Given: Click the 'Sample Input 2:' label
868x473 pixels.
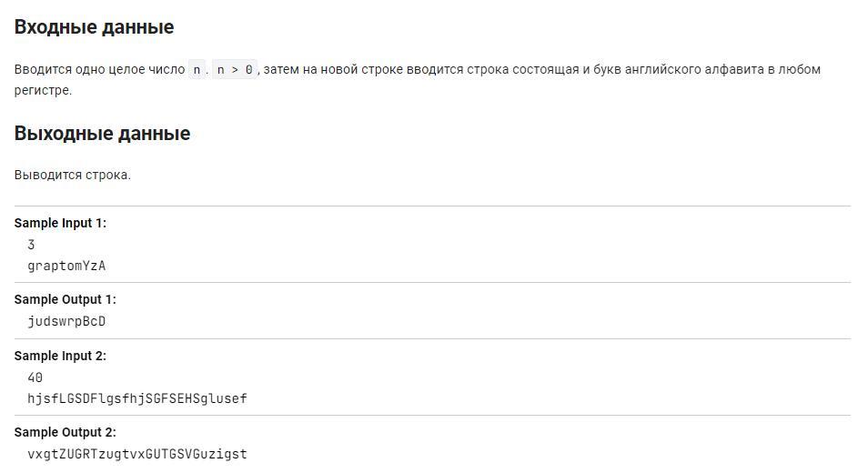Looking at the screenshot, I should tap(60, 356).
